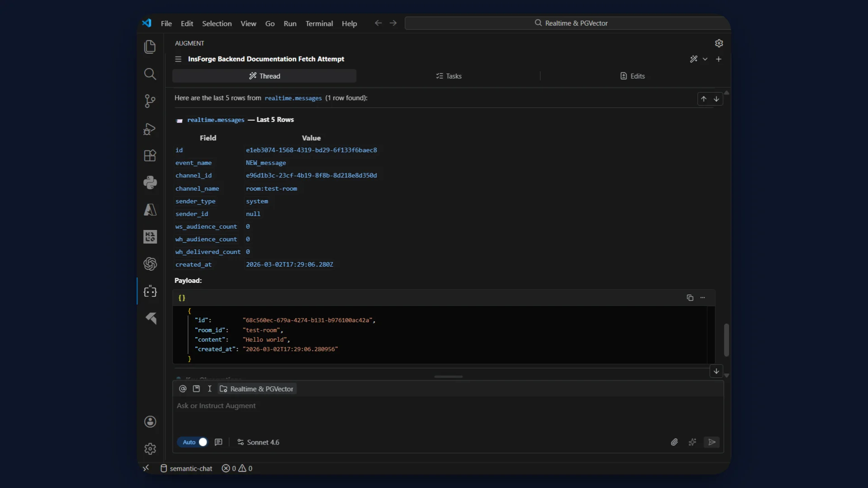Viewport: 868px width, 488px height.
Task: Copy the payload JSON block
Action: pos(689,298)
